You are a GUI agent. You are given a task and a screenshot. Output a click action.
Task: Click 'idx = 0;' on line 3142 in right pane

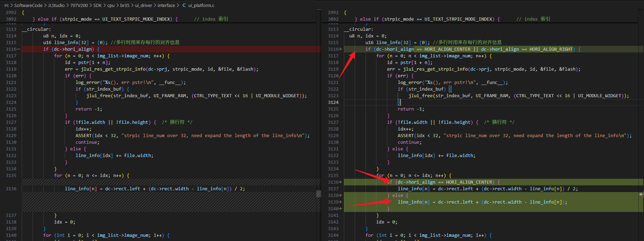pyautogui.click(x=387, y=222)
